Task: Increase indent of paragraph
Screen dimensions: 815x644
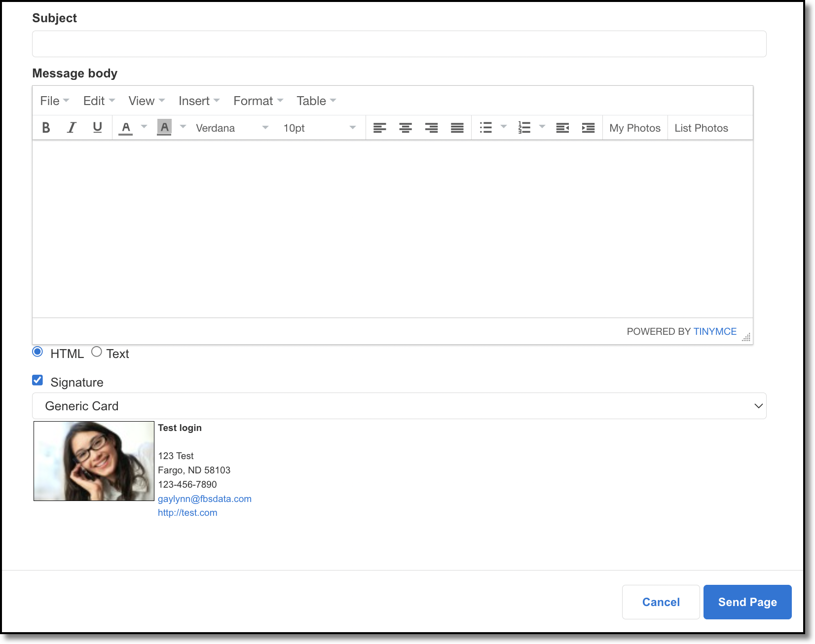Action: [588, 128]
